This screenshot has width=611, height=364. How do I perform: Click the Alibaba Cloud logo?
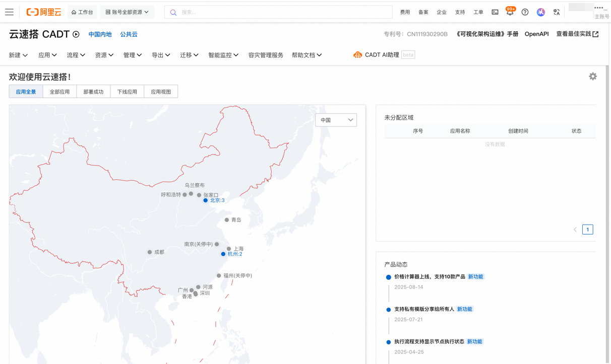click(44, 12)
